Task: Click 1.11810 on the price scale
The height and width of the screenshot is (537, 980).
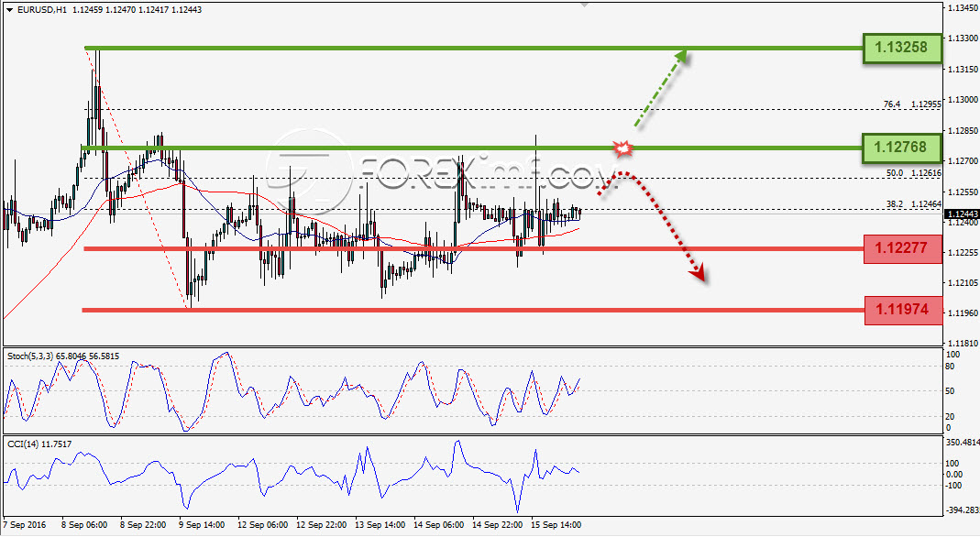Action: coord(963,344)
